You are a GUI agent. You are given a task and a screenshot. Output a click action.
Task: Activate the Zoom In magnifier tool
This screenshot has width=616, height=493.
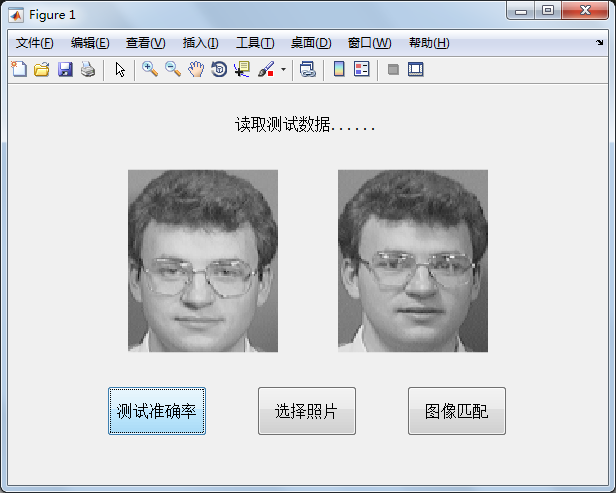150,69
